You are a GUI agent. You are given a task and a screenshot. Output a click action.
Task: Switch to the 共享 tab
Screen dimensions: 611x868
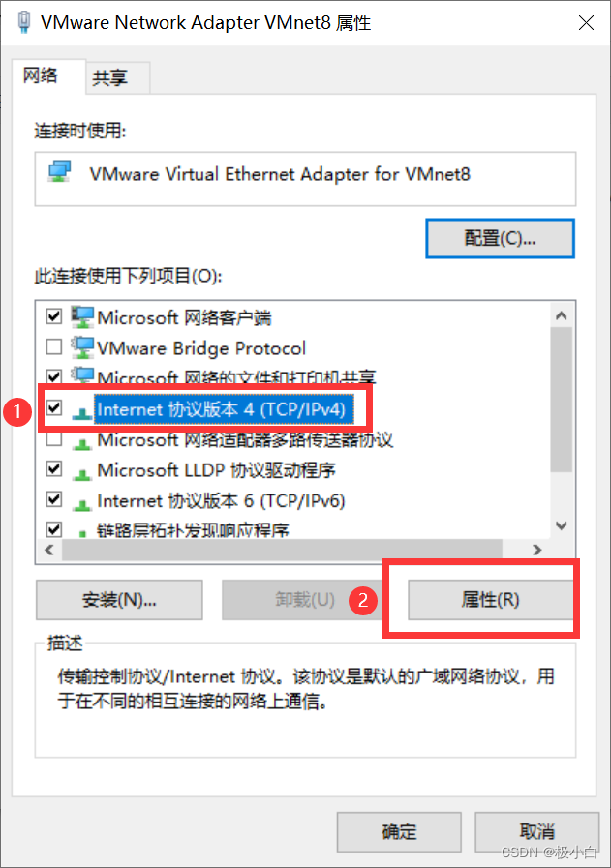(x=110, y=77)
